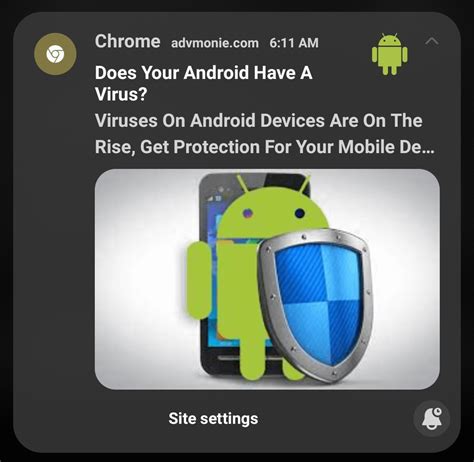Tap the empty card area below the Chrome icon
Image resolution: width=474 pixels, height=462 pixels.
(55, 233)
